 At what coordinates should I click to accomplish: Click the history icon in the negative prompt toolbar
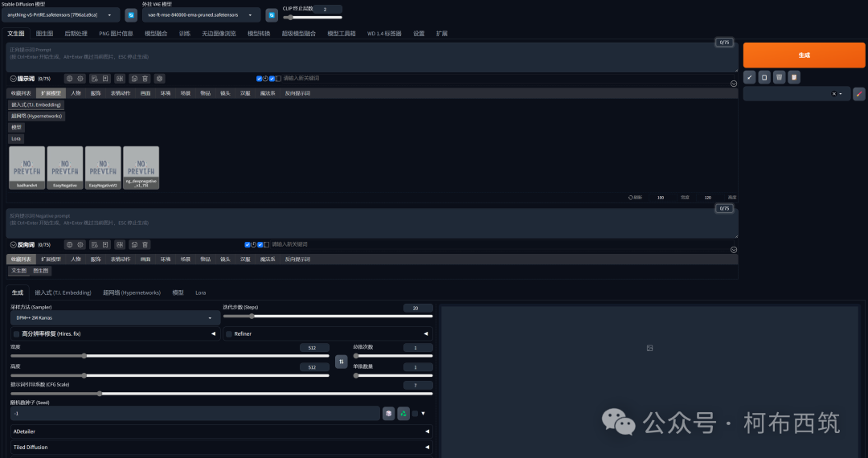(x=94, y=244)
